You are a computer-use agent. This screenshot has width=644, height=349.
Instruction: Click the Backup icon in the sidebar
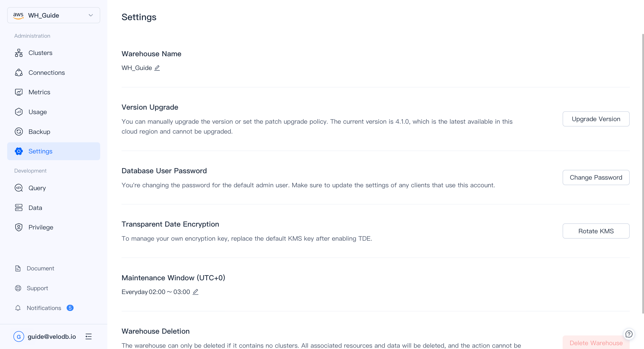point(19,132)
